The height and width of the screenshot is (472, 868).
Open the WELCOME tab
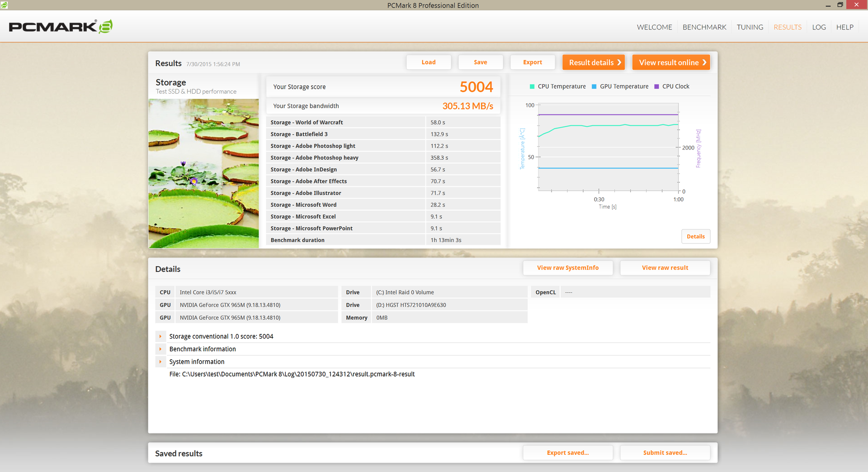tap(654, 27)
